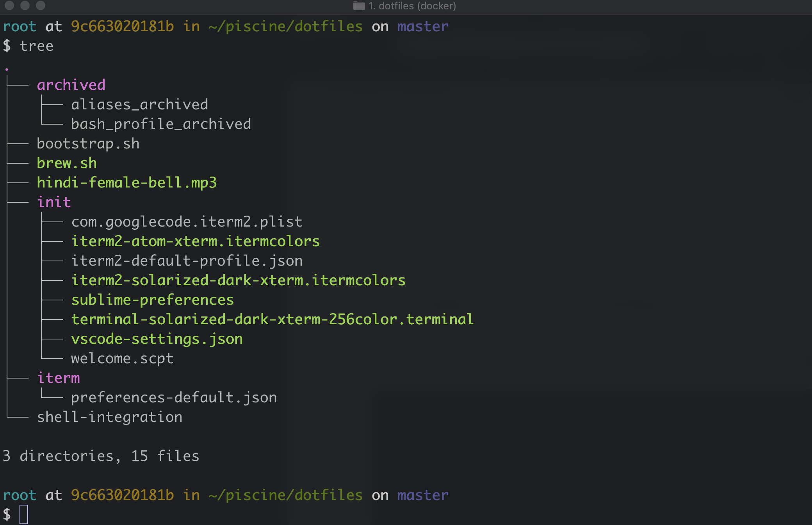812x525 pixels.
Task: Click the 'welcome.scpt' file name
Action: tap(123, 359)
